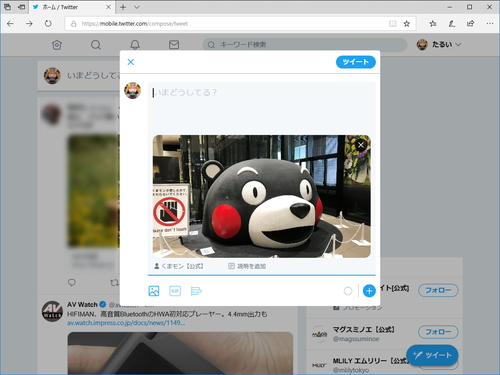This screenshot has height=375, width=500.
Task: Click 説明を追加 to add image description
Action: point(247,266)
